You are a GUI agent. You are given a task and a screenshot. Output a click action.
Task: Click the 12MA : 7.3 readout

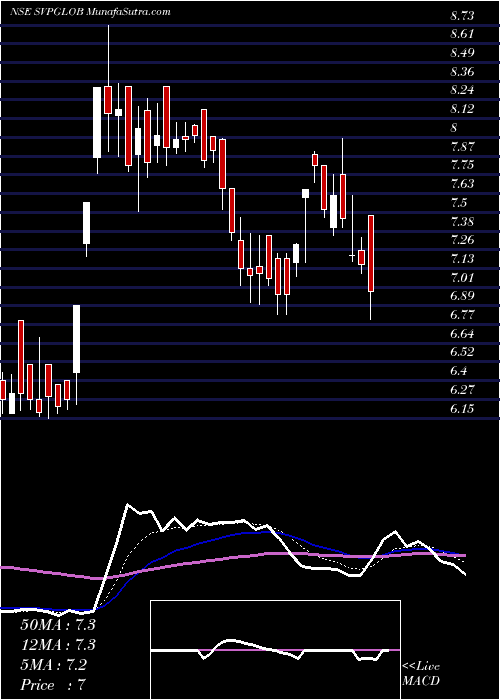coord(58,645)
